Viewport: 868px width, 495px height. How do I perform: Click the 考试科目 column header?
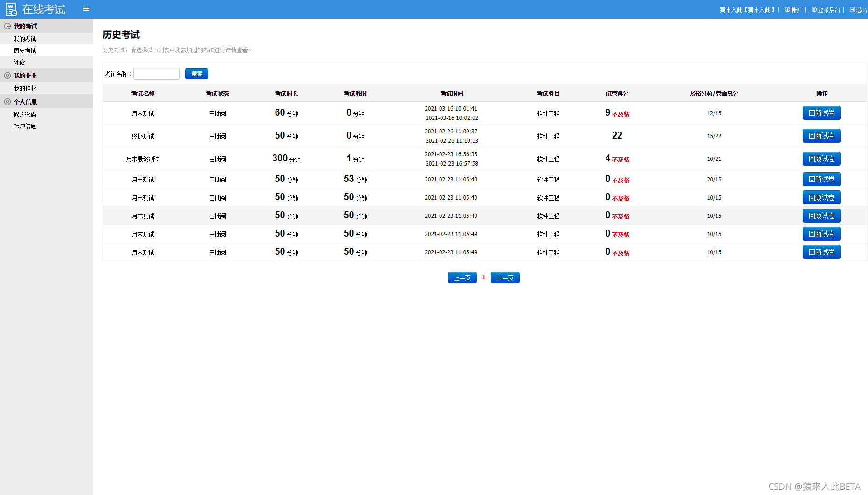(548, 93)
